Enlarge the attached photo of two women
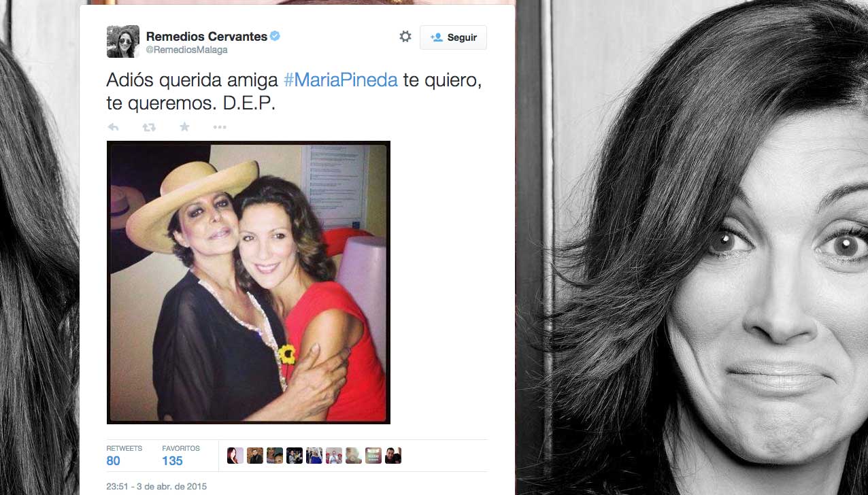The image size is (868, 495). click(x=248, y=282)
